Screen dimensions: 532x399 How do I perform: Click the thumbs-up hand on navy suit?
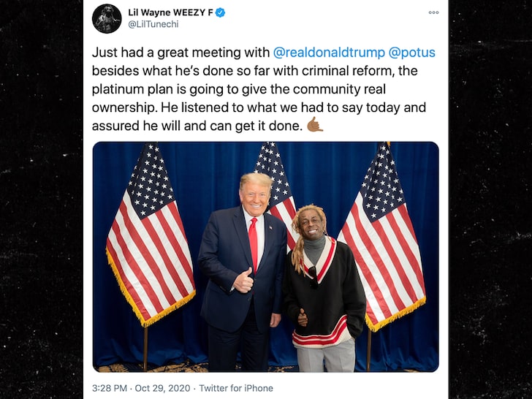point(243,281)
